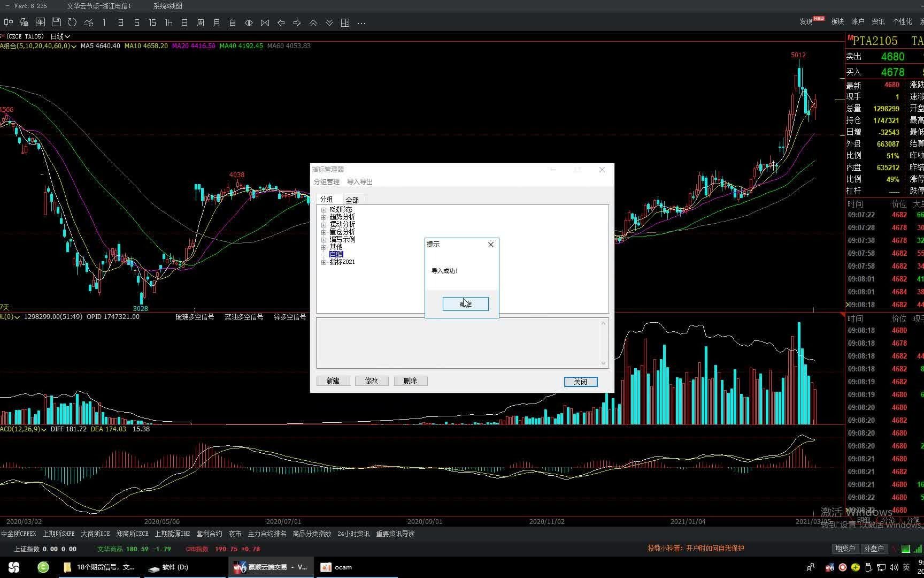Screen dimensions: 924x578
Task: Open the 软件 (D:) taskbar window
Action: tap(184, 567)
